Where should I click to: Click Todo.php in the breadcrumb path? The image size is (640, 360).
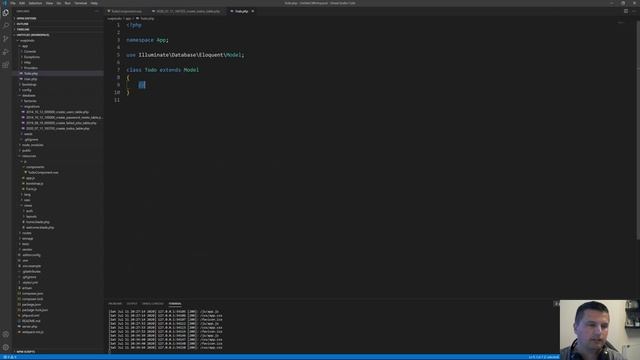147,18
